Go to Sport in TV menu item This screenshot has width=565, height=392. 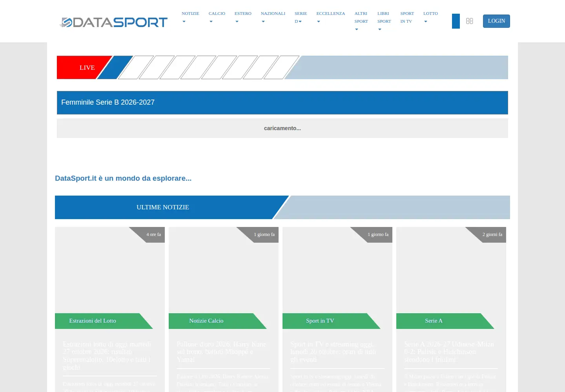pos(407,17)
